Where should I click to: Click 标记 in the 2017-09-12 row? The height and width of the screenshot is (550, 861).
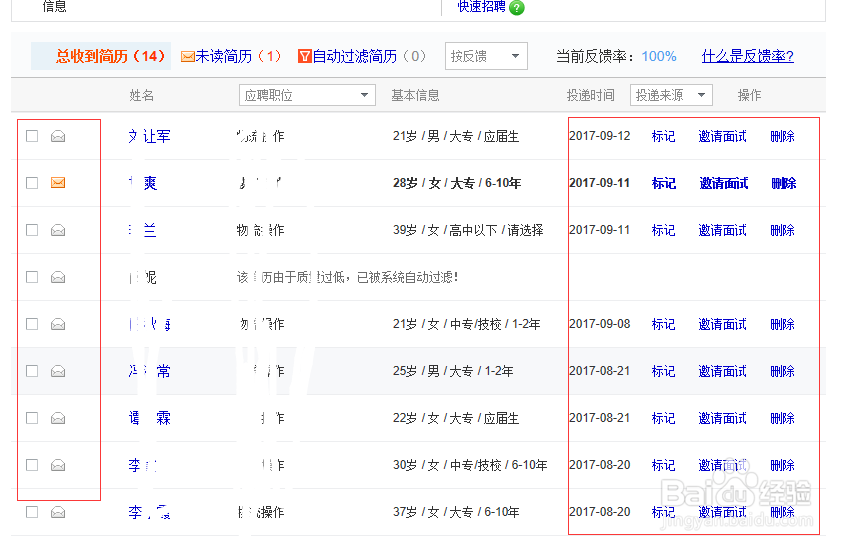[x=663, y=136]
